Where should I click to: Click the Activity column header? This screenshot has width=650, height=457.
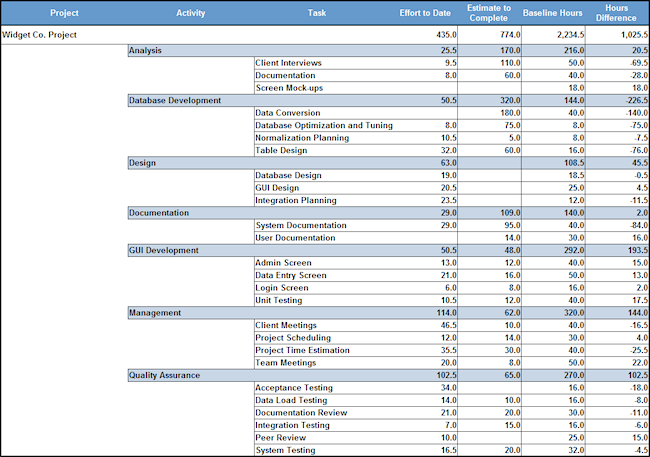(x=191, y=13)
